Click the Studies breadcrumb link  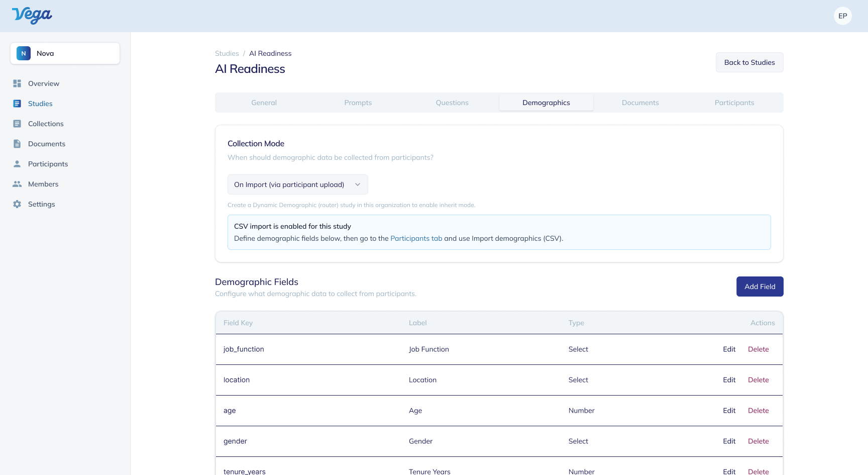pos(227,53)
